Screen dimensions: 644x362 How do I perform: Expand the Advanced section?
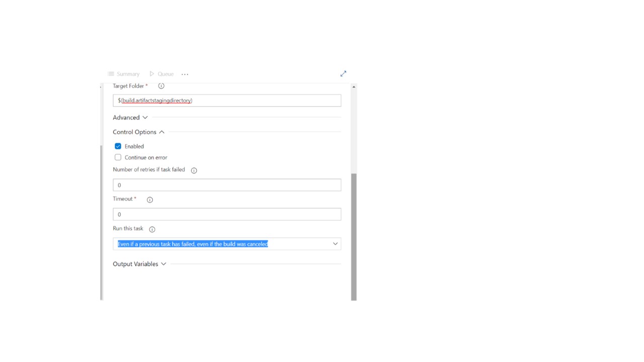click(x=130, y=118)
